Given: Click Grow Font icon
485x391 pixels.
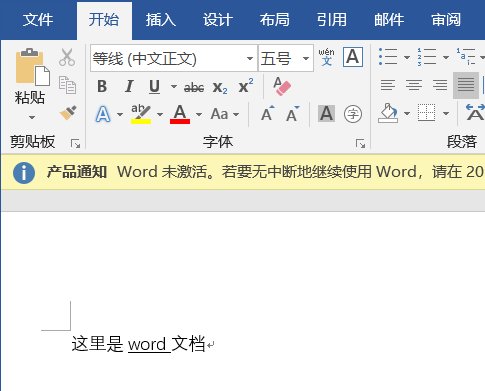Looking at the screenshot, I should point(268,114).
